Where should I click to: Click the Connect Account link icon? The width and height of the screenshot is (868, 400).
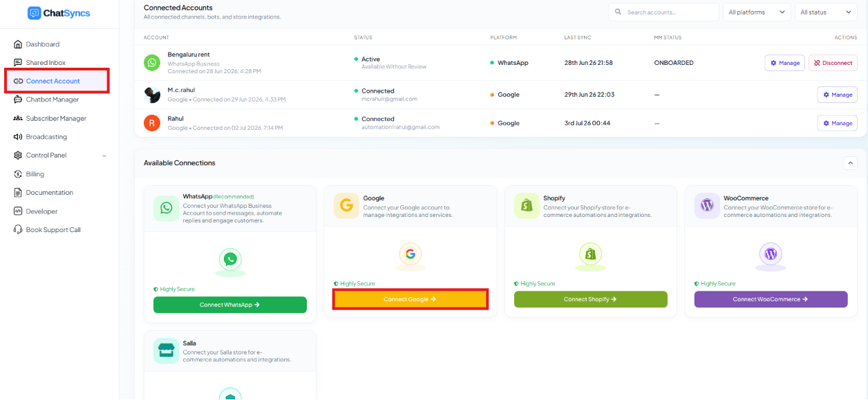(x=18, y=81)
